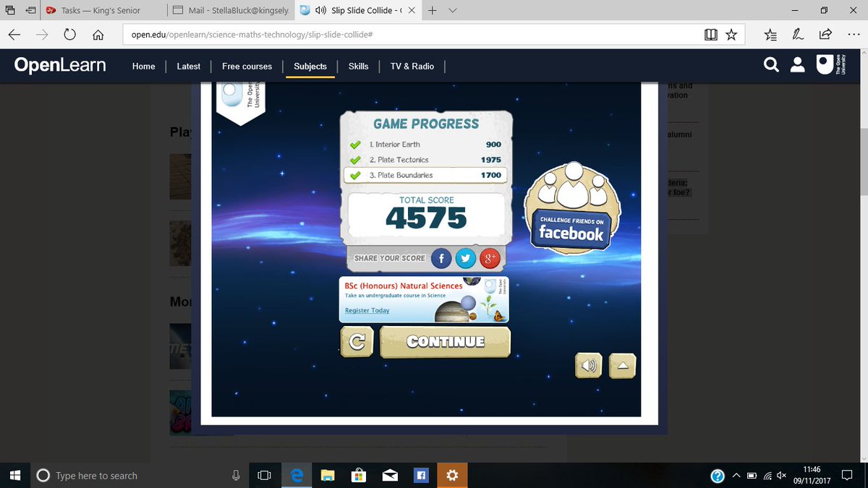Expand the tab preview chevron
The image size is (868, 488).
click(x=453, y=11)
